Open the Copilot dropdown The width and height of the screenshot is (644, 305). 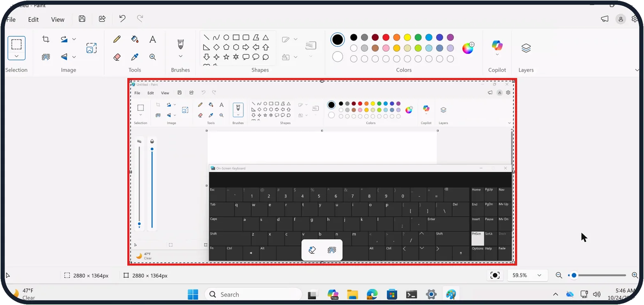pos(497,55)
